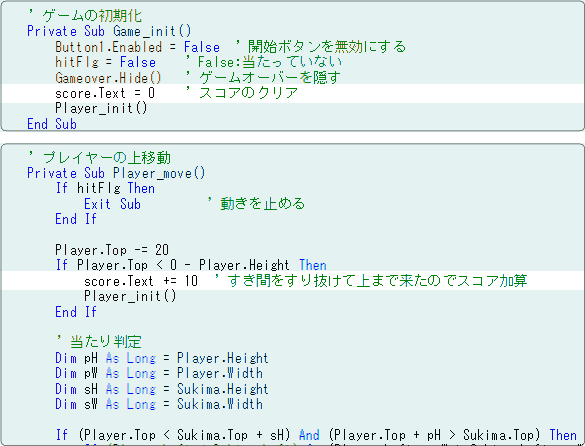Click the line 'Dim pW As Long = Player.Width'
Viewport: 585px width, 446px height.
(x=159, y=374)
